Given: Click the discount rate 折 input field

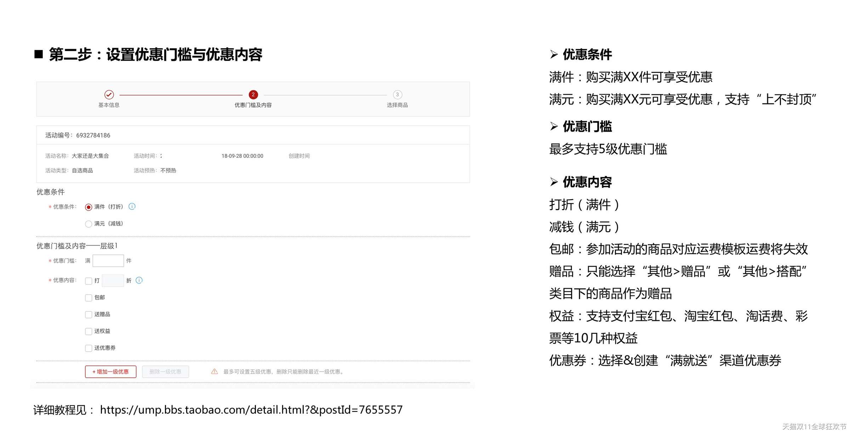Looking at the screenshot, I should (x=113, y=281).
